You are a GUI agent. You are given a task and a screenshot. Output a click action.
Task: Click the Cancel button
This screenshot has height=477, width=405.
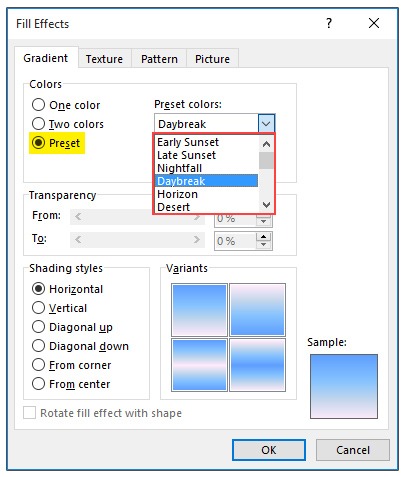coord(353,450)
